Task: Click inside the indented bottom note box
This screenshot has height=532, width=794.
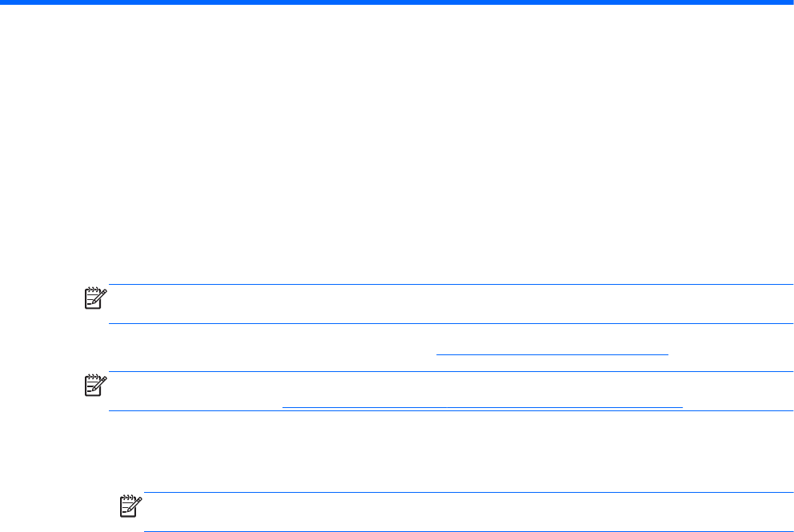Action: (x=464, y=513)
